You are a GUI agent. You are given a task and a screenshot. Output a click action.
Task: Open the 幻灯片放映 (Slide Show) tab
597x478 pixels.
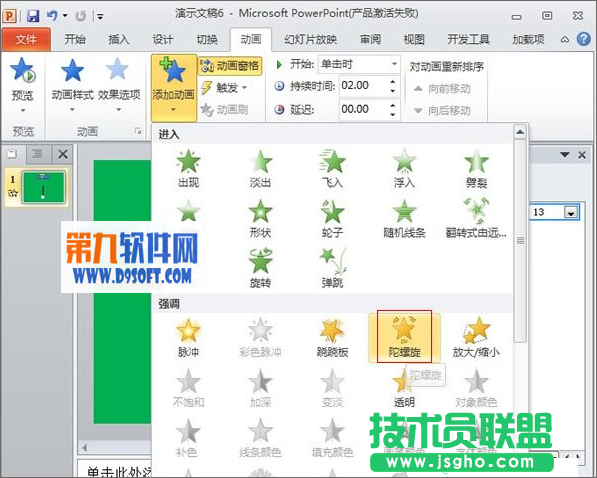(310, 39)
